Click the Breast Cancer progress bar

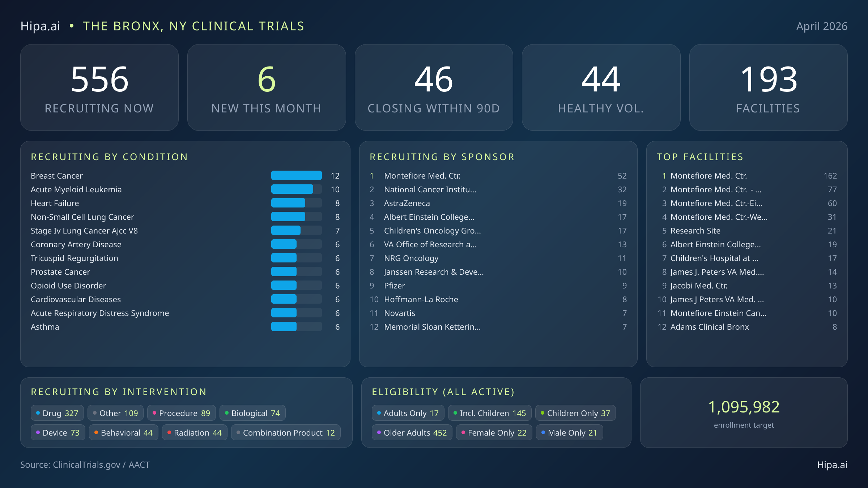pos(297,175)
